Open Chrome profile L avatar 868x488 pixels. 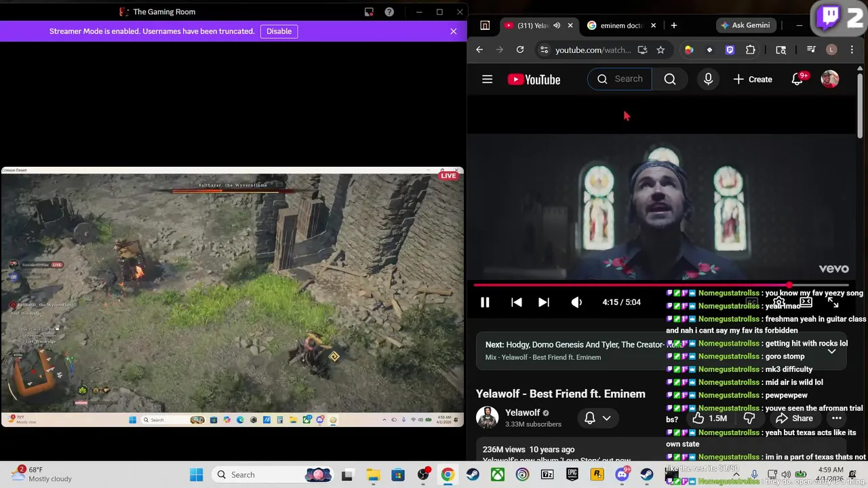[x=831, y=49]
